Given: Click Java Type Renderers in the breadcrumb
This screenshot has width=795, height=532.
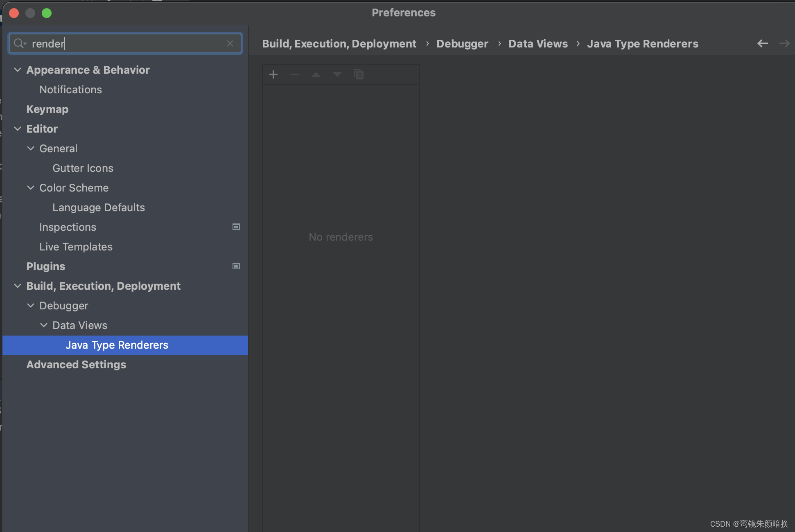Looking at the screenshot, I should point(643,44).
